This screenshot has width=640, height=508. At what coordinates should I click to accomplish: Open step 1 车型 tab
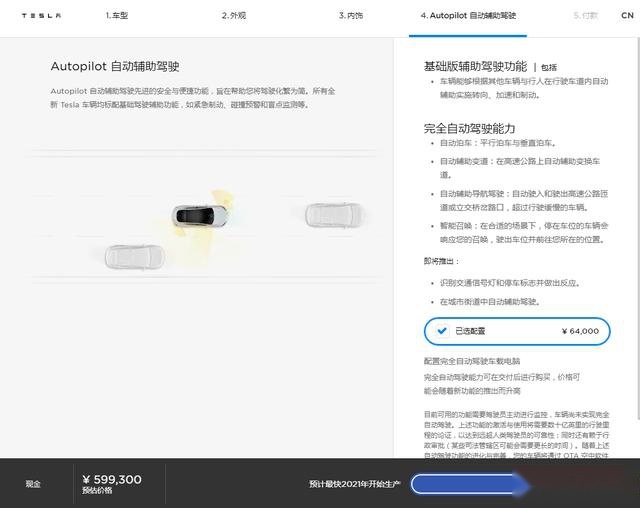click(117, 16)
